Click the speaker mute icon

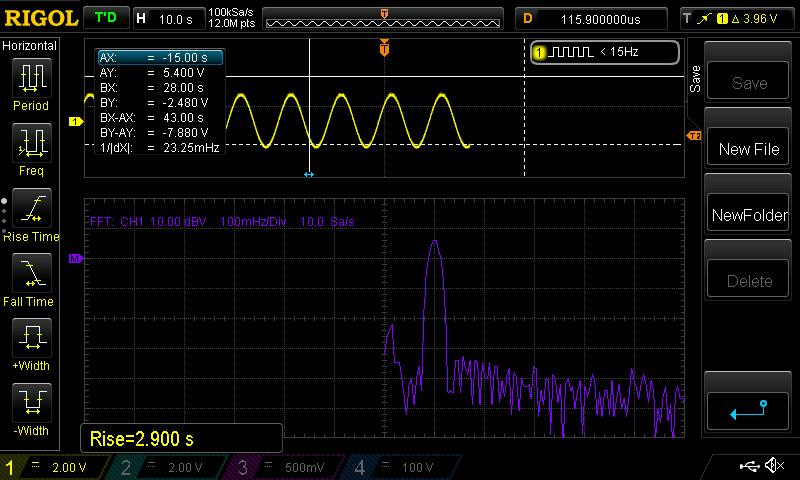(773, 466)
